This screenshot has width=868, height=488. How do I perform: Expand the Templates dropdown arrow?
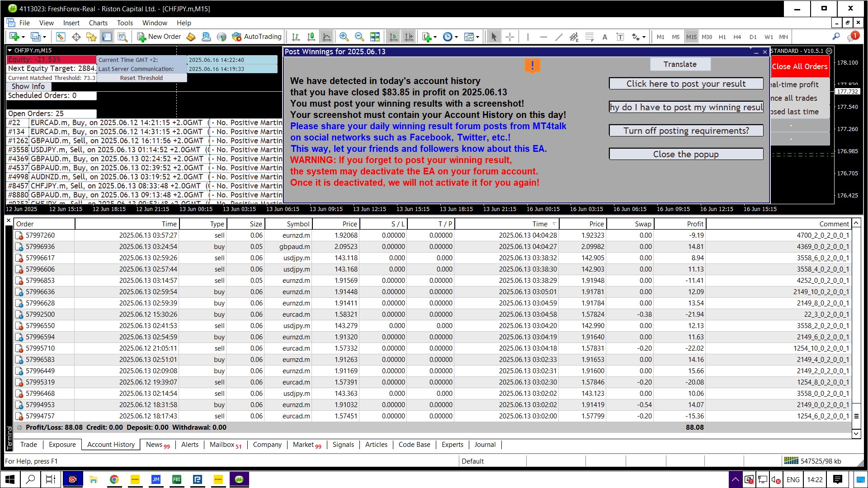478,38
